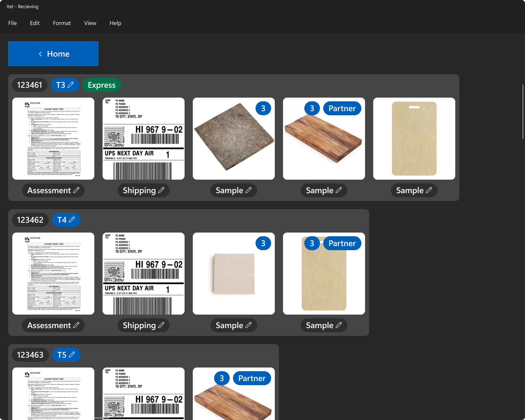Screen dimensions: 525x420
Task: Click the count badge 3 on wood plank in 123463
Action: coord(222,378)
